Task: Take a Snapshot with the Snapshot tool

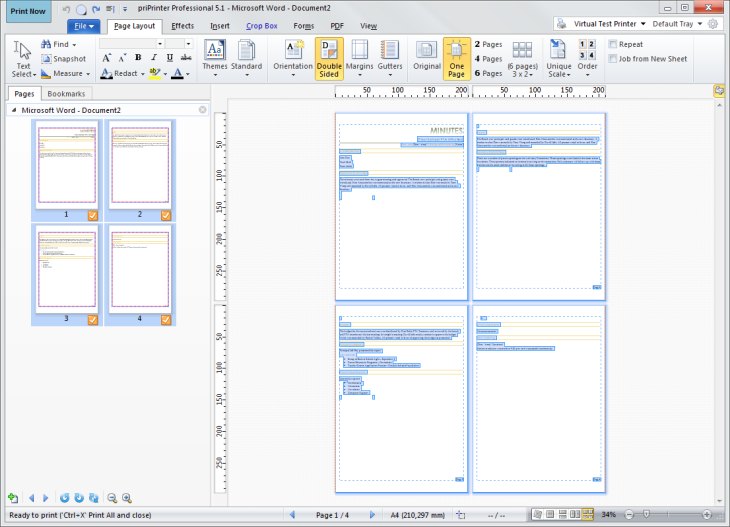Action: click(x=64, y=59)
